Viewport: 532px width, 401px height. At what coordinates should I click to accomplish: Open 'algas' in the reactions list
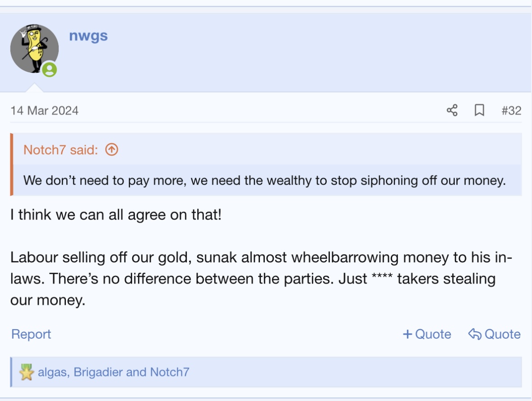[x=53, y=372]
